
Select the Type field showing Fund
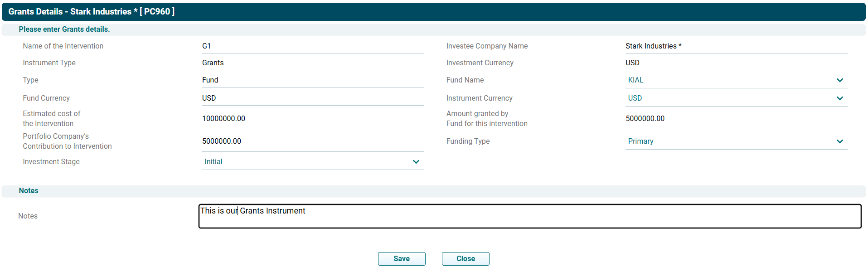point(312,80)
